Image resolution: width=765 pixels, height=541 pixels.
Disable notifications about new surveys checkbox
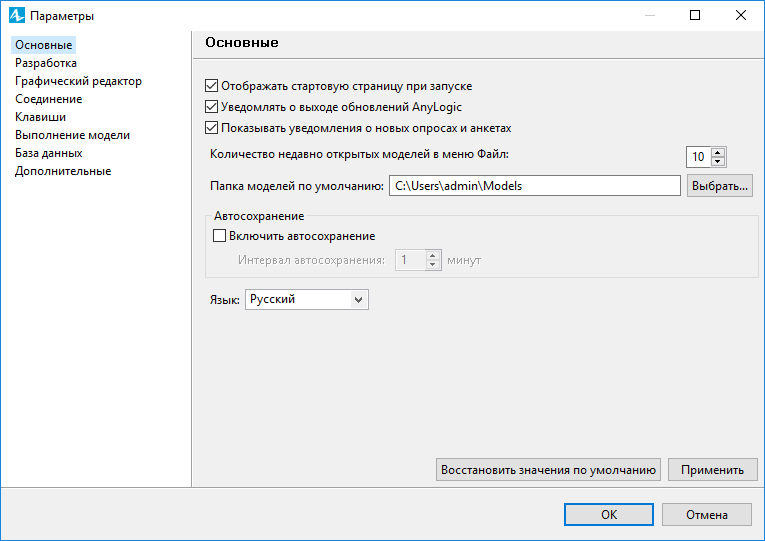(211, 128)
